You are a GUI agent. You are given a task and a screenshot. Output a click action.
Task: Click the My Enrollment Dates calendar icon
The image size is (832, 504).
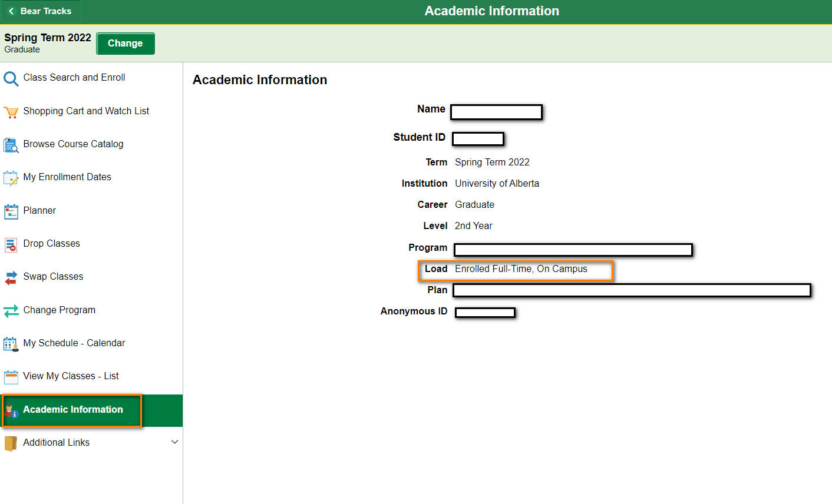tap(11, 178)
